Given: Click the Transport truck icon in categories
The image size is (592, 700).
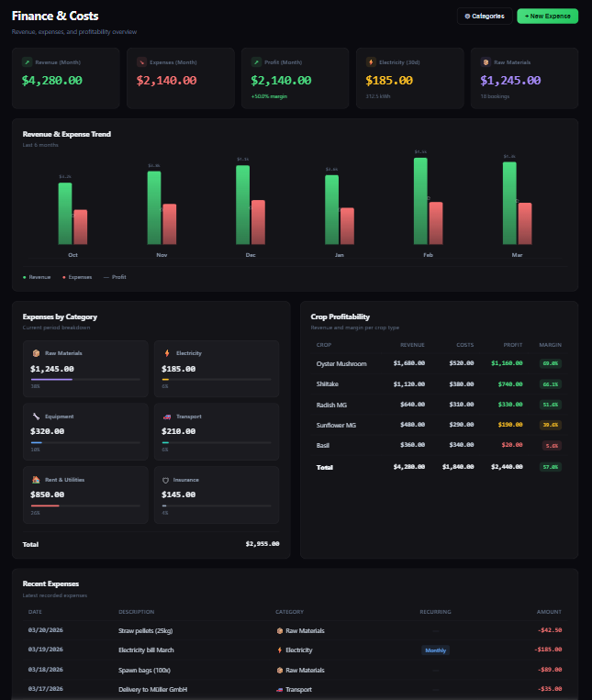Looking at the screenshot, I should pos(166,417).
